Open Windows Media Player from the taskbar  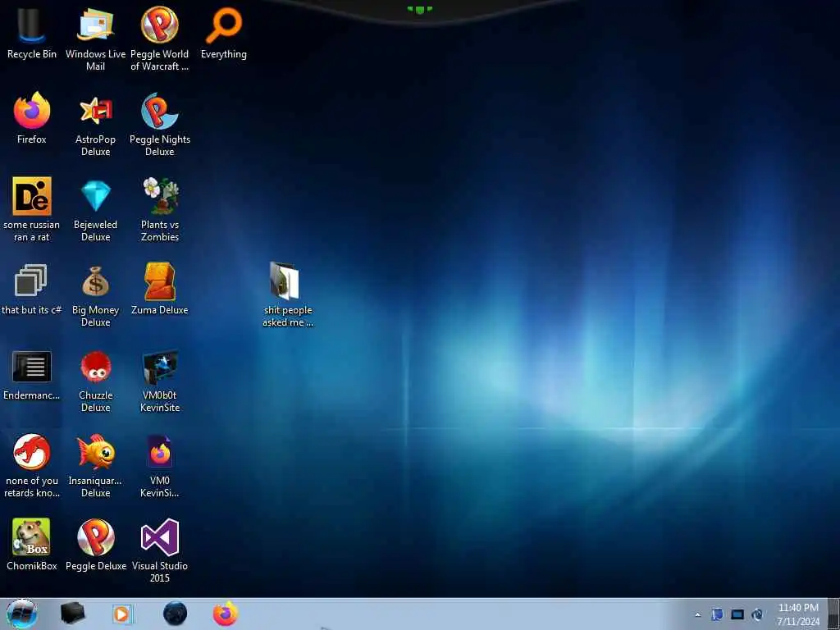point(122,614)
